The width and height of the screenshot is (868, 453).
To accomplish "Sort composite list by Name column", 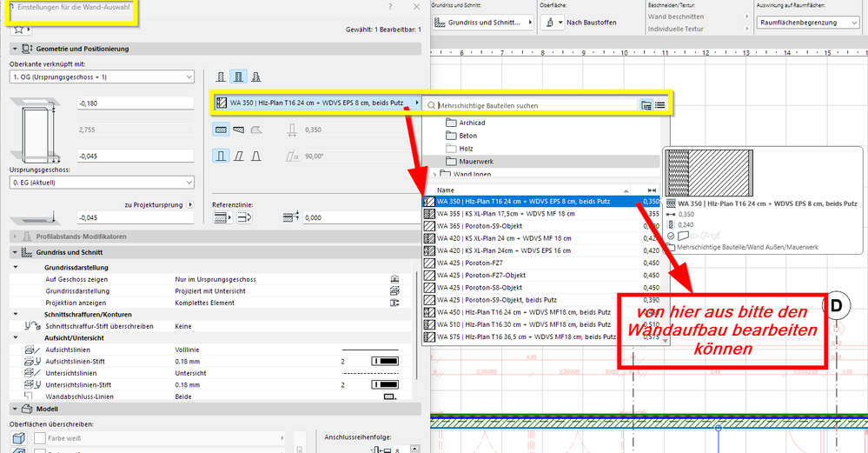I will pyautogui.click(x=533, y=190).
